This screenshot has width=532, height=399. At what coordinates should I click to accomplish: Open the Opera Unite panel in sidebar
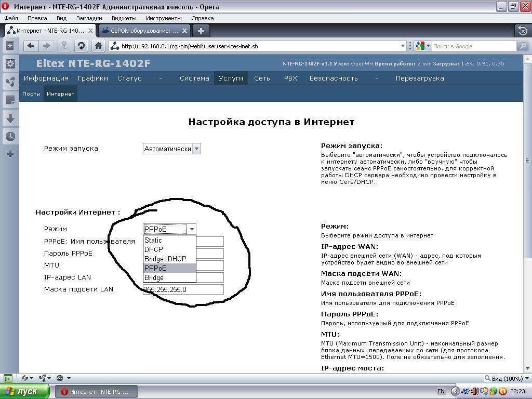tap(10, 82)
